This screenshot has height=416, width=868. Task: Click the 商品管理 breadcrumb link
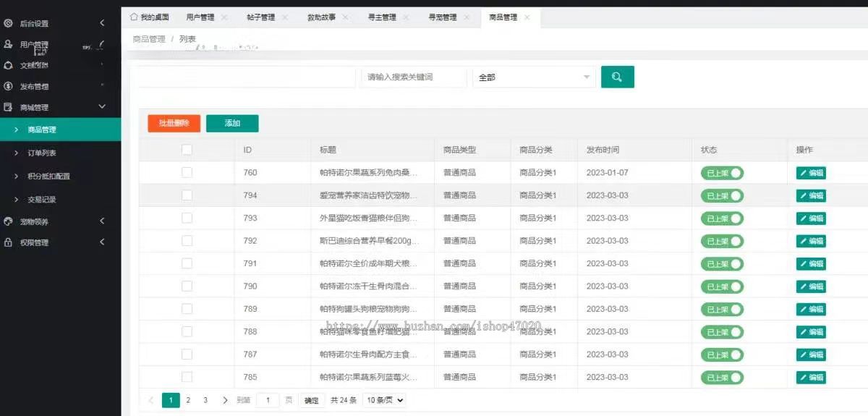coord(149,39)
